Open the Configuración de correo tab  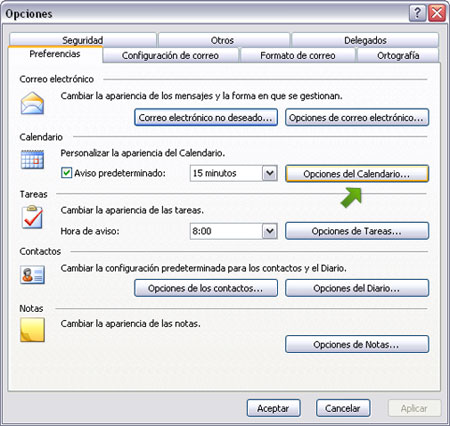click(170, 55)
